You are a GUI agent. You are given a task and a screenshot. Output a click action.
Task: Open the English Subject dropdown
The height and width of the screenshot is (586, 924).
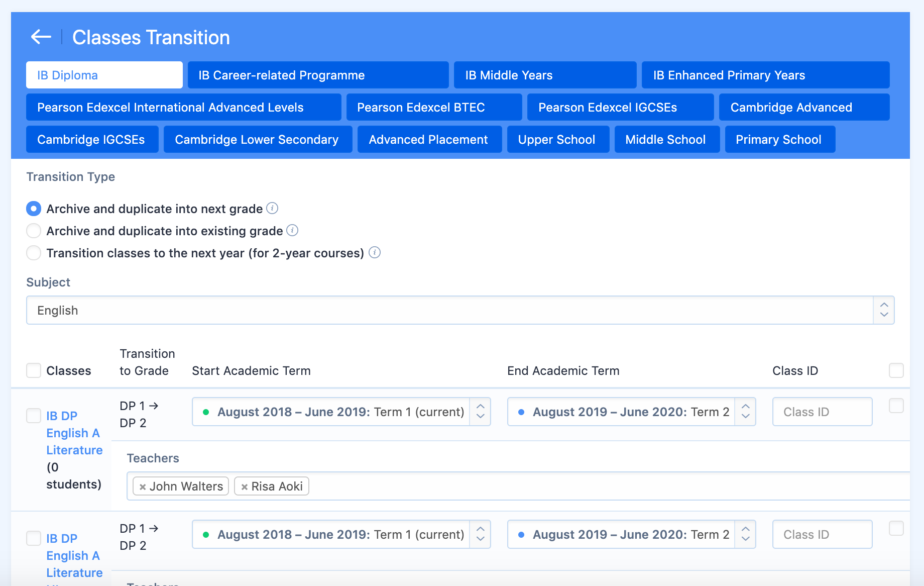point(460,310)
